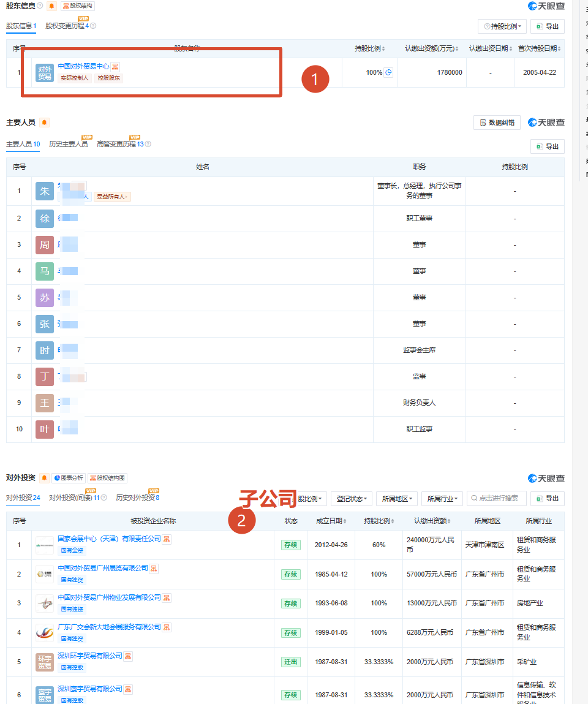
Task: Open the 国家会展中心（天津）有限责任公司 link
Action: pyautogui.click(x=109, y=539)
